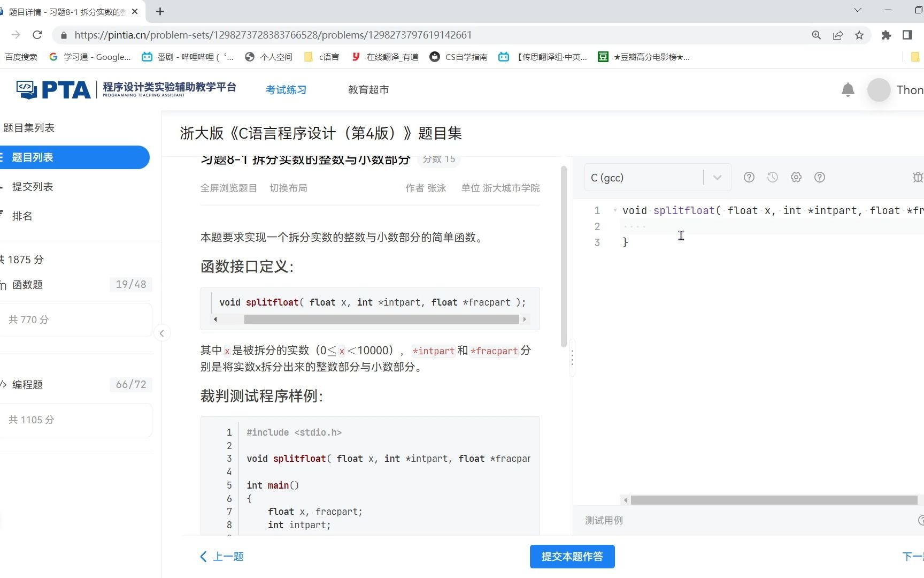This screenshot has width=924, height=578.
Task: Click the 66/72 progress badge
Action: [131, 385]
